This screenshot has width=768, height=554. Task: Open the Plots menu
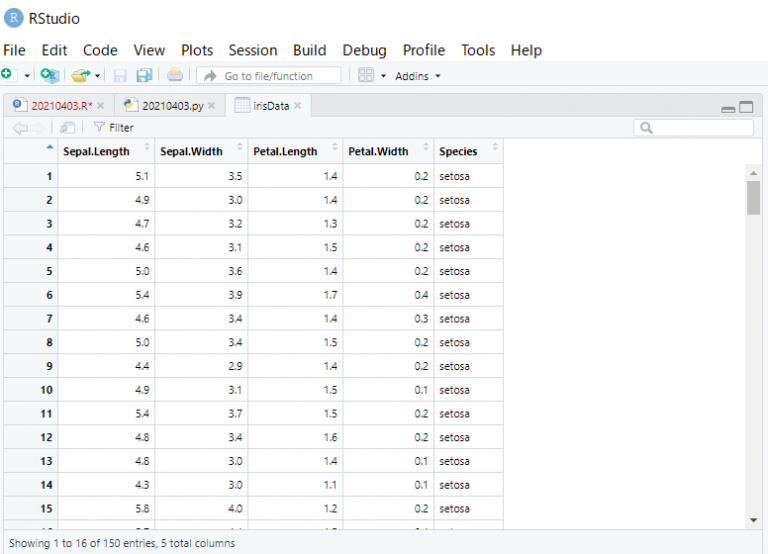pos(197,50)
